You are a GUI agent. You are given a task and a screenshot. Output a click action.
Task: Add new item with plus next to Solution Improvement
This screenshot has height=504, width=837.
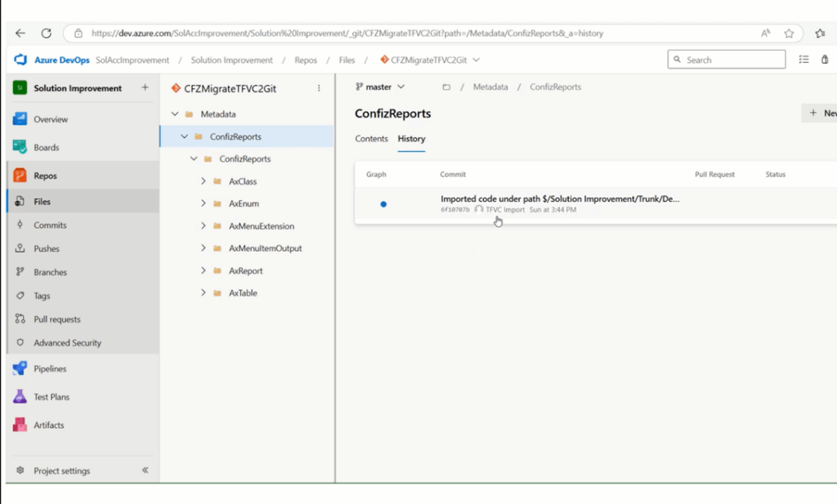pos(145,87)
